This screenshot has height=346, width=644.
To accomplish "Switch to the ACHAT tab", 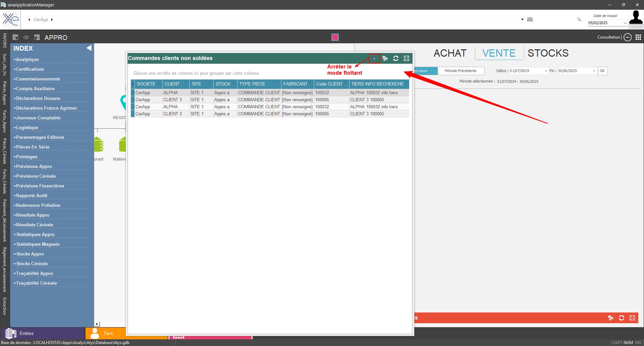I will click(450, 53).
